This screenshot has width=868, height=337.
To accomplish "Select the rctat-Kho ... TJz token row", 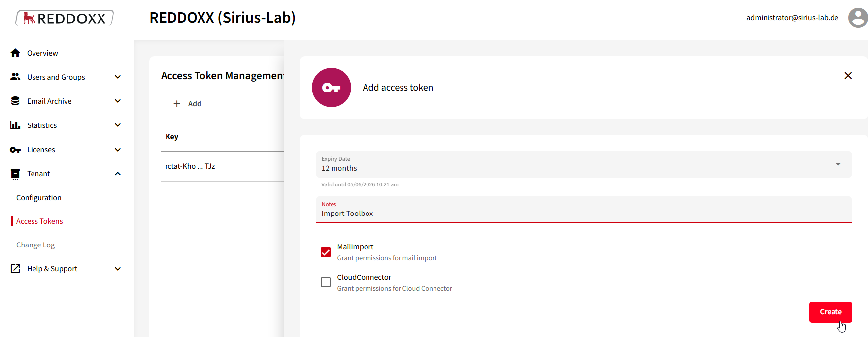I will click(x=222, y=166).
